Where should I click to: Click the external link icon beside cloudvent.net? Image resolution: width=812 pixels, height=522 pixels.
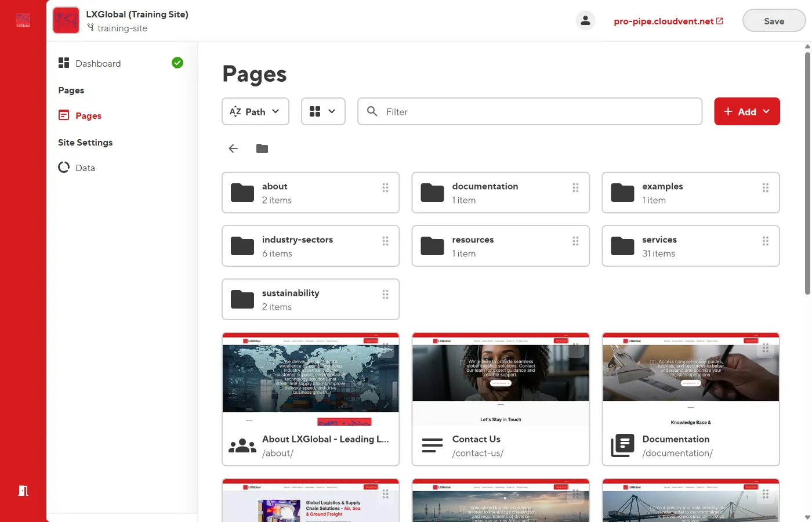[x=719, y=20]
